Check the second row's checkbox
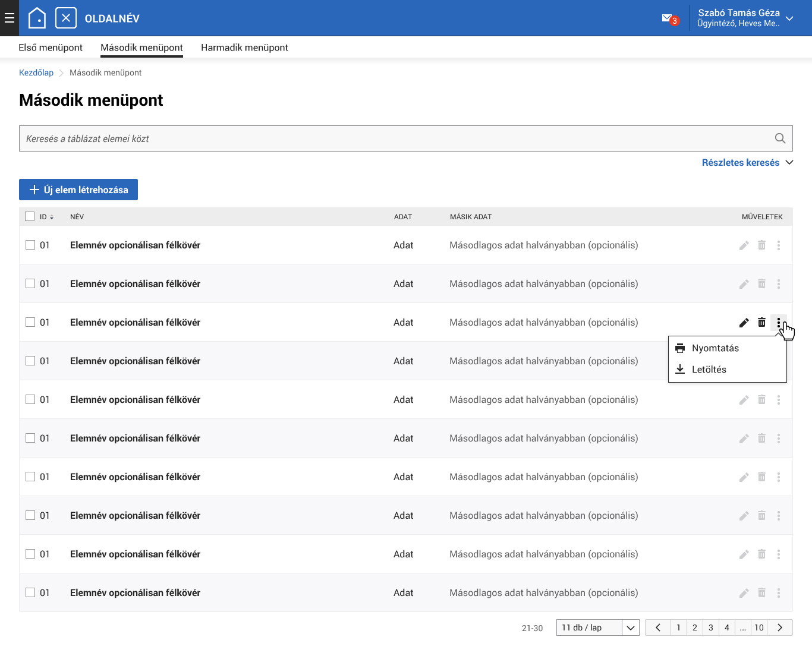This screenshot has width=812, height=656. pyautogui.click(x=30, y=283)
